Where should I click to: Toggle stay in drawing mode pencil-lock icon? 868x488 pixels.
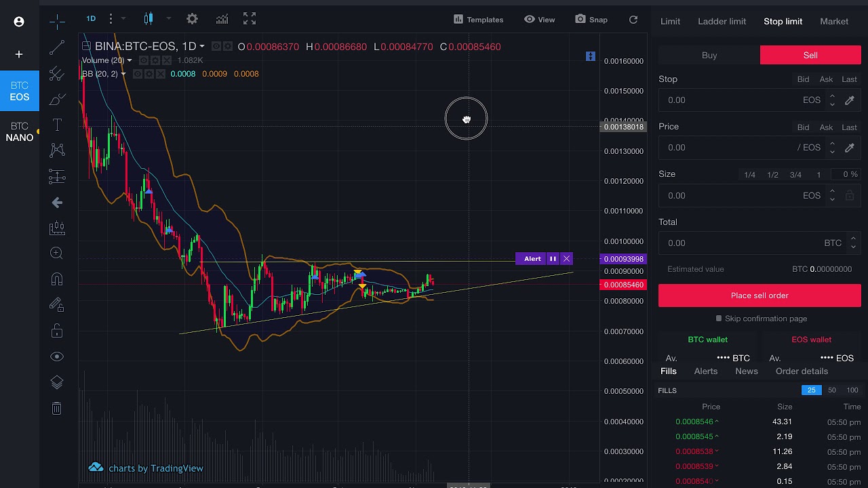pos(57,305)
